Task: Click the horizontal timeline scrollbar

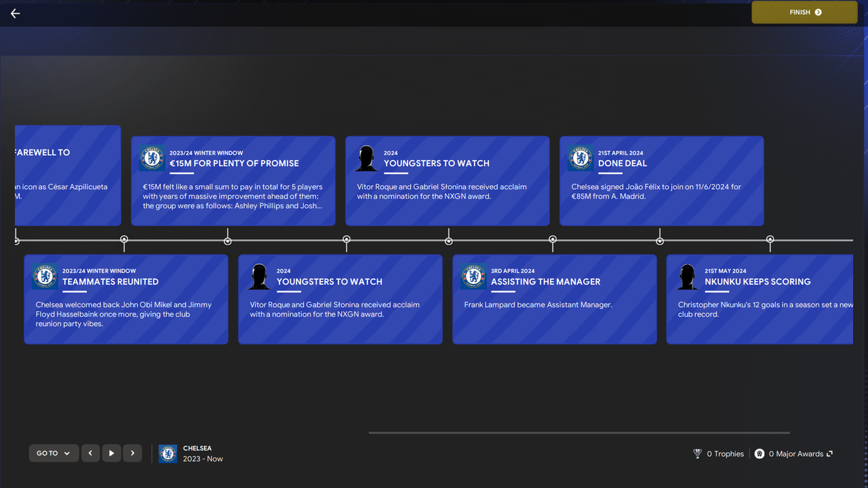Action: tap(579, 432)
